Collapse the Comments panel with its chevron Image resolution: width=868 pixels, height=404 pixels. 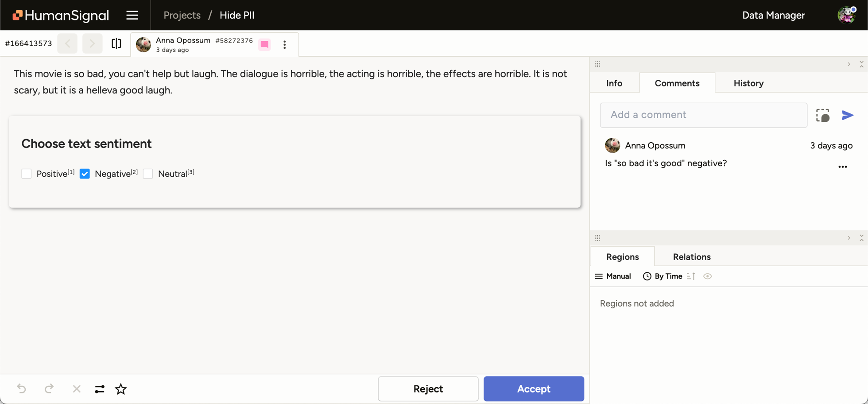(849, 64)
